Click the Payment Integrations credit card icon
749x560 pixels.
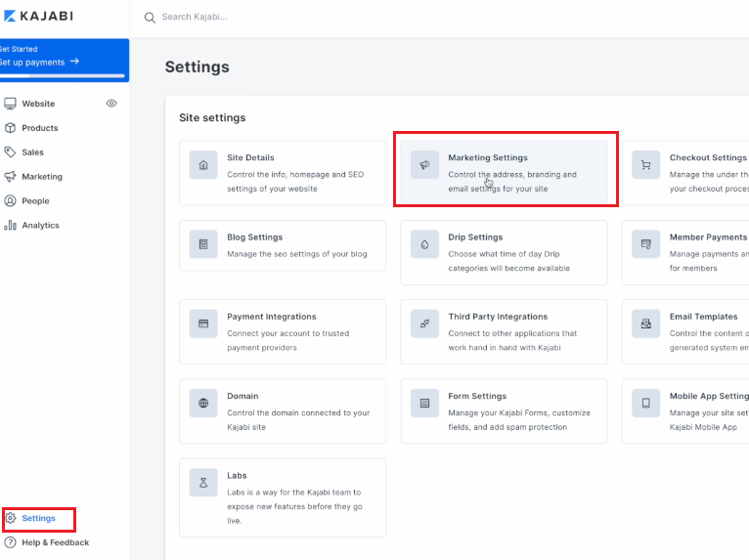[203, 323]
